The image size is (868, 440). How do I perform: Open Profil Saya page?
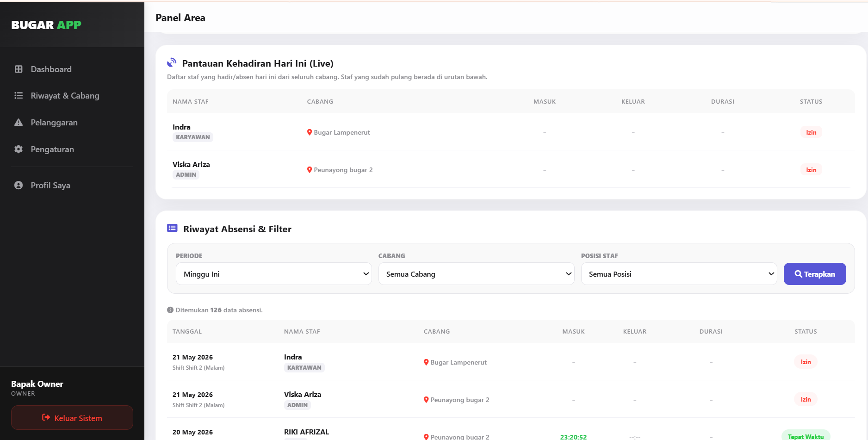click(x=72, y=186)
